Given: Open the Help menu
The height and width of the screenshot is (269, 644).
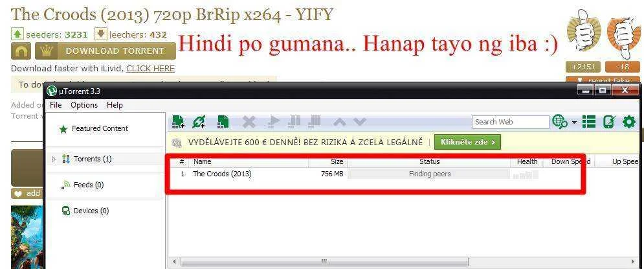Looking at the screenshot, I should coord(115,105).
